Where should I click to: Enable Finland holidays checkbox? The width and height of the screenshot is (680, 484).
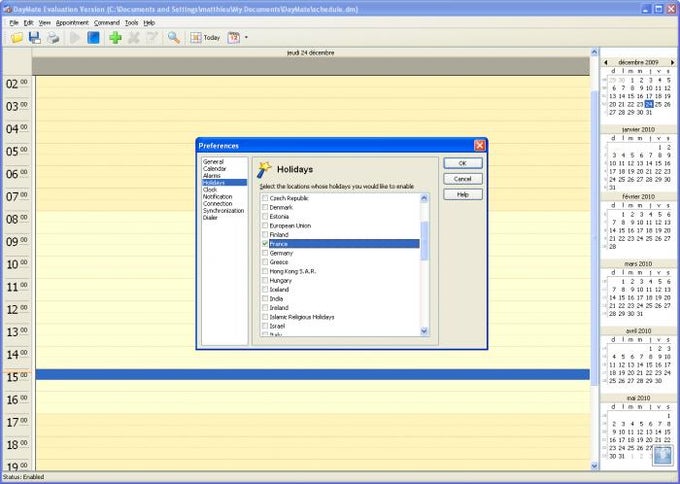[x=265, y=235]
